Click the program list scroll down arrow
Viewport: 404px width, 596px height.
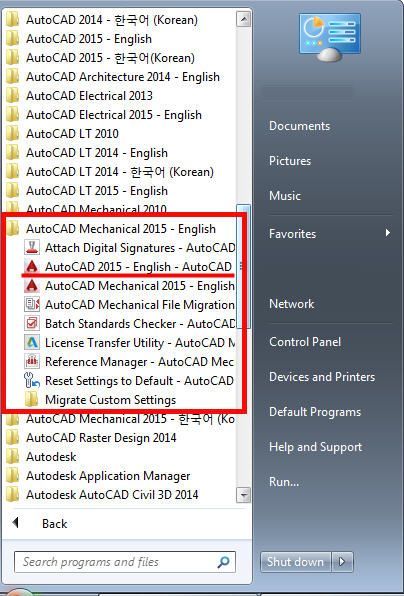click(243, 495)
